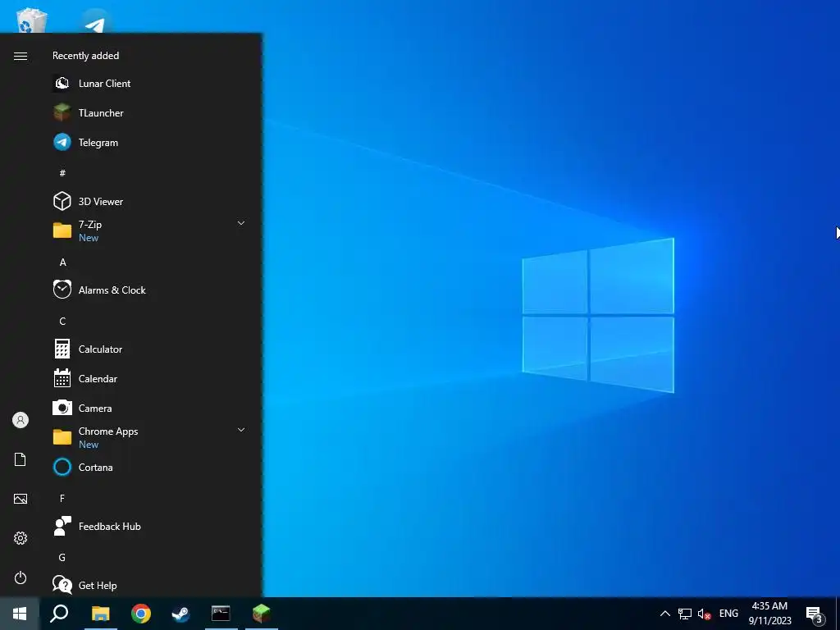Open the clock showing 4:35 AM
The height and width of the screenshot is (630, 840).
(x=769, y=614)
